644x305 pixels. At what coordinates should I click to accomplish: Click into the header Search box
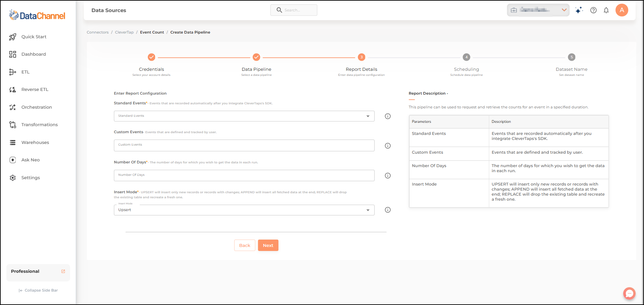coord(294,10)
